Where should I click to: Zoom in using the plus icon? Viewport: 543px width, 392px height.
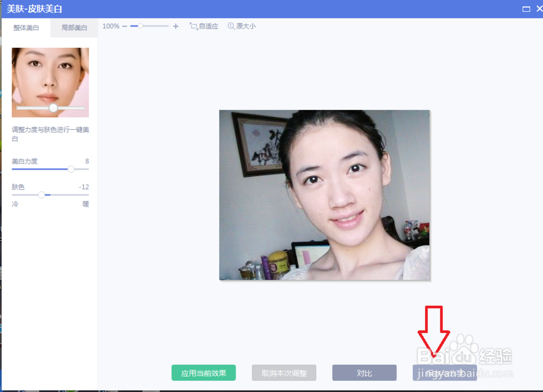pos(175,26)
